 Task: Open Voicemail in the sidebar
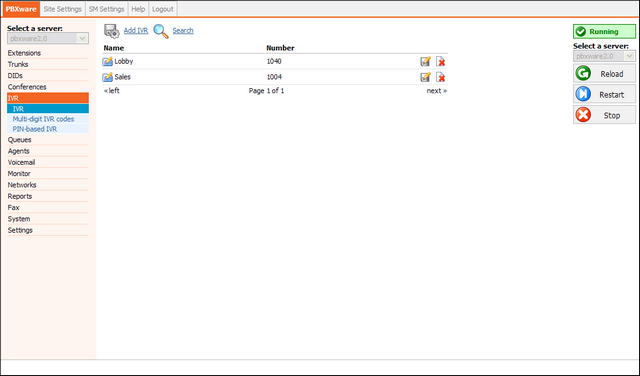point(48,162)
